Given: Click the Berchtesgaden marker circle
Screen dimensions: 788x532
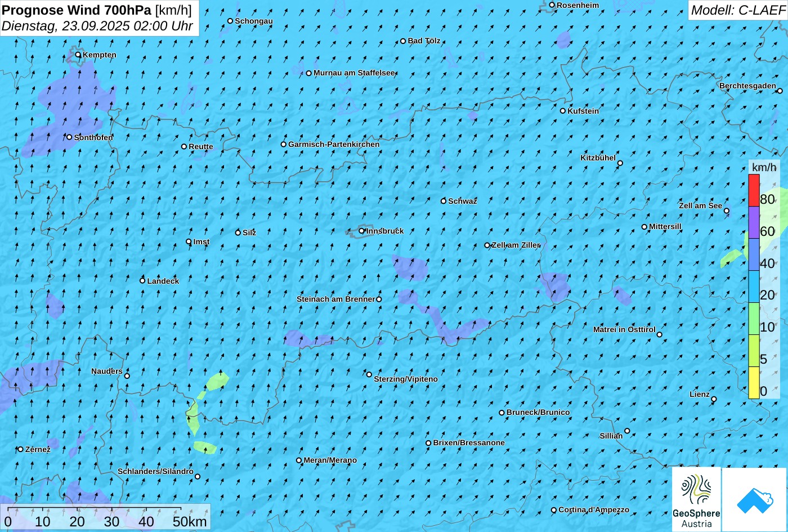Looking at the screenshot, I should pos(780,91).
